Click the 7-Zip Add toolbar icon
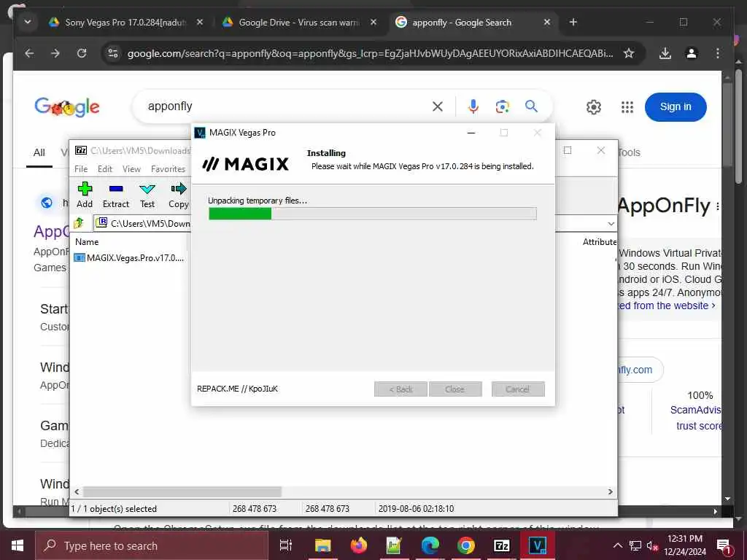Viewport: 747px width, 560px height. [x=85, y=189]
